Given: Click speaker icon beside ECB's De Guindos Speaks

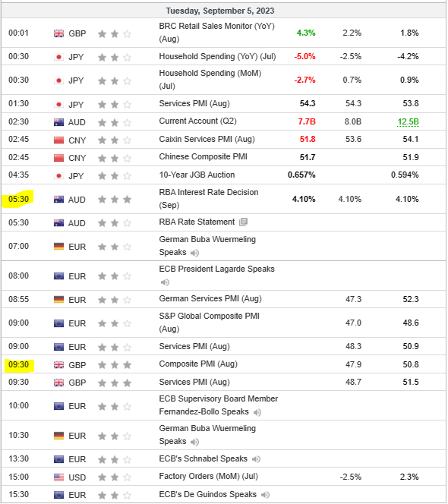Looking at the screenshot, I should click(x=265, y=495).
